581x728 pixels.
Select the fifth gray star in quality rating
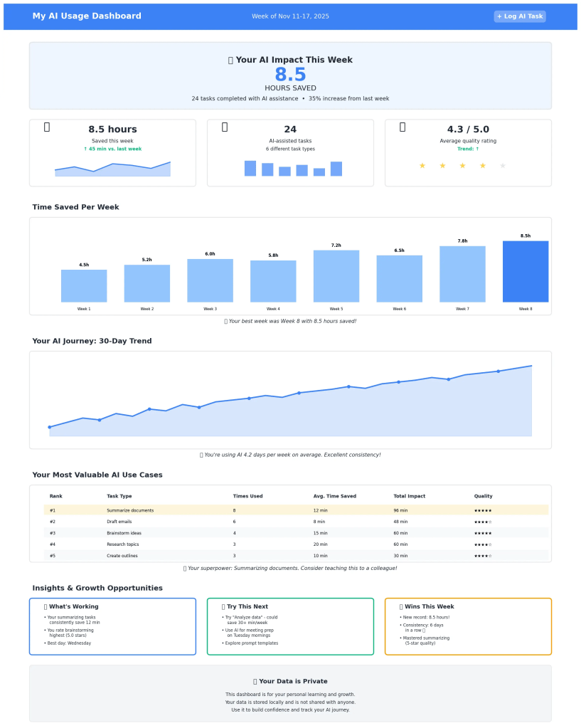(x=503, y=166)
